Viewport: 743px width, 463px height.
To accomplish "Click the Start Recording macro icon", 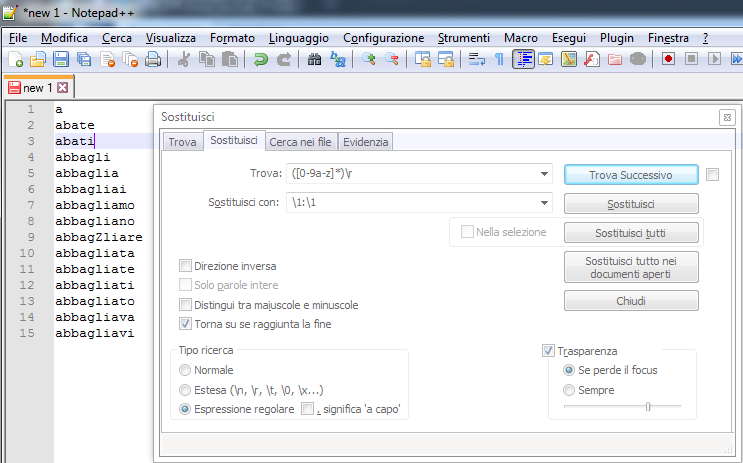I will (668, 59).
